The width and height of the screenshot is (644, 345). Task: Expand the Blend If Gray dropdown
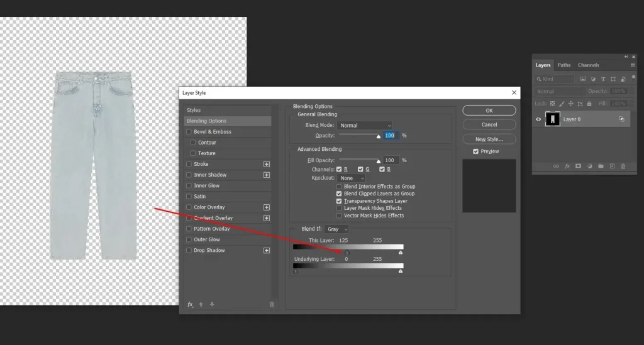336,229
